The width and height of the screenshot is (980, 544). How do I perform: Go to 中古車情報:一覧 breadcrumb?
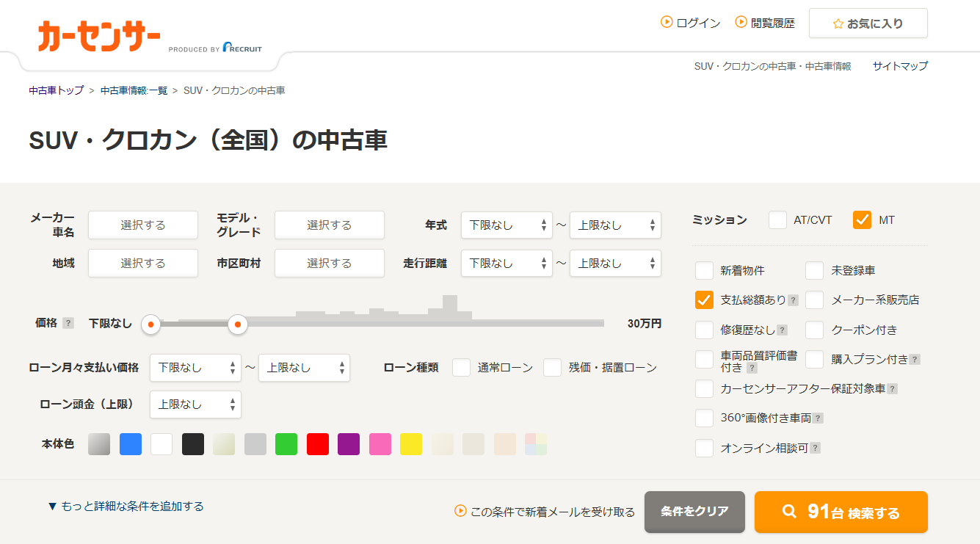click(x=134, y=90)
